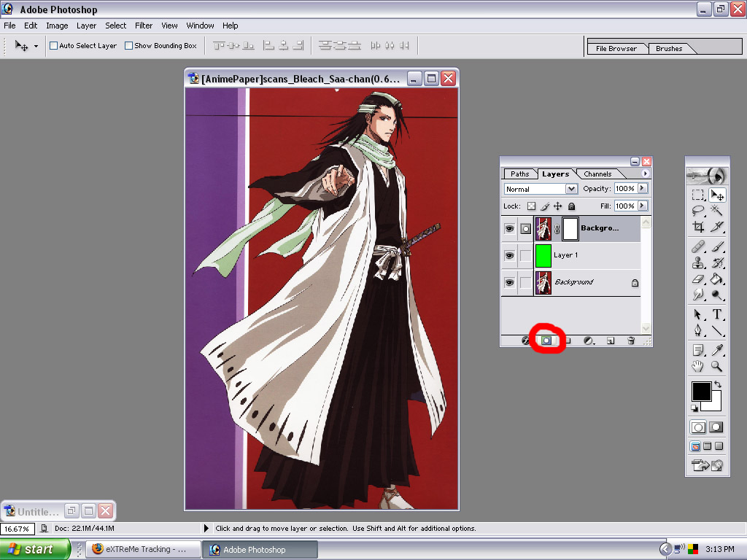Select the green Layer 1 thumbnail
The image size is (747, 560).
click(x=543, y=256)
